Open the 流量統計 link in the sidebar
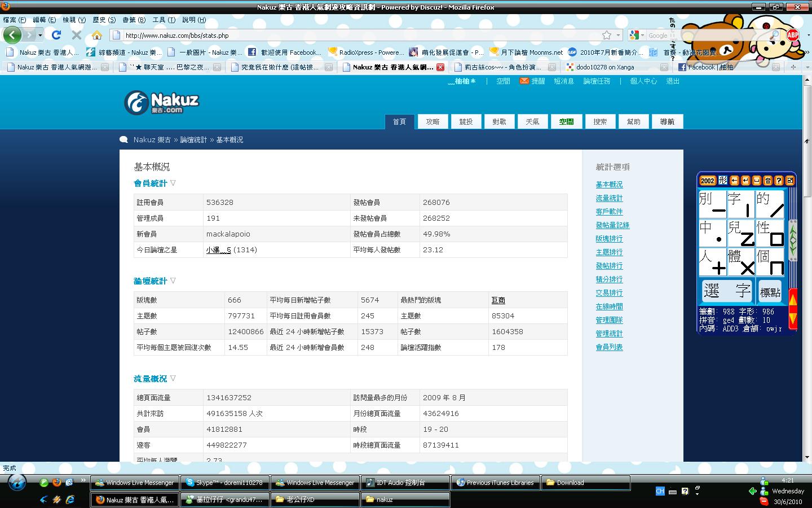 point(609,198)
